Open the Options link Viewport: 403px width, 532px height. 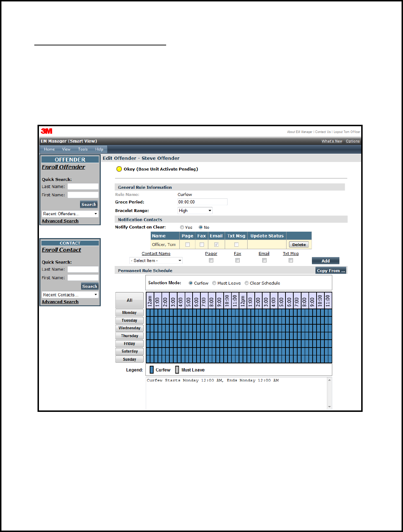[x=353, y=141]
